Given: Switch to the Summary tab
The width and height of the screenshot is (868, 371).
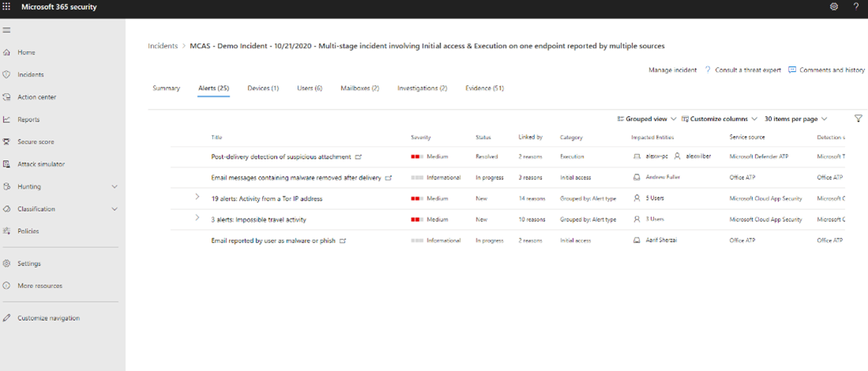Looking at the screenshot, I should click(166, 88).
